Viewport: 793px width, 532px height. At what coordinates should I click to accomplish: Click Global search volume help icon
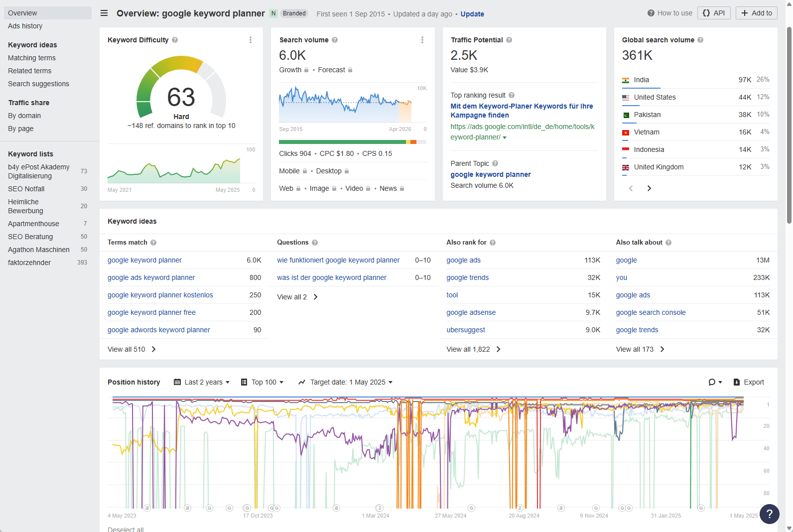[x=700, y=40]
